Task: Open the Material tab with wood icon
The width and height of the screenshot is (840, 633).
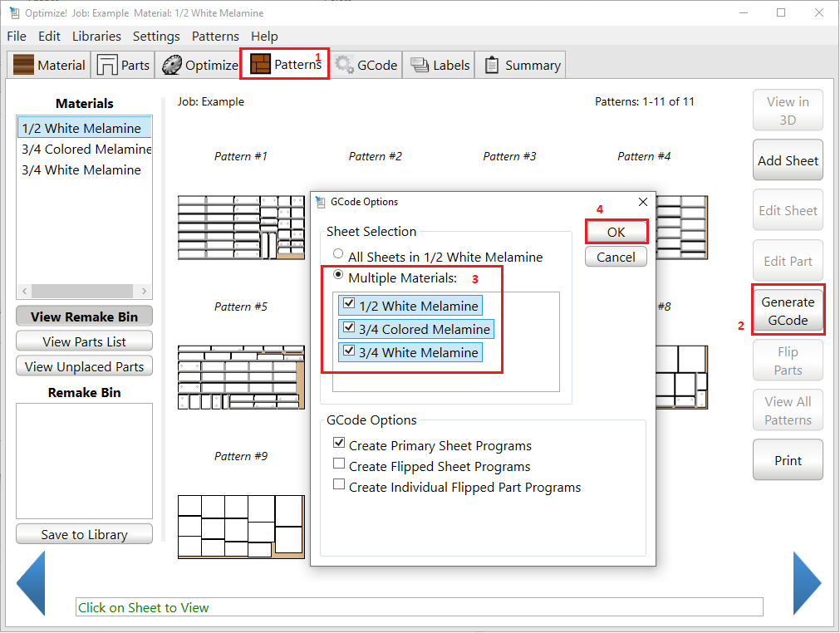Action: point(50,66)
